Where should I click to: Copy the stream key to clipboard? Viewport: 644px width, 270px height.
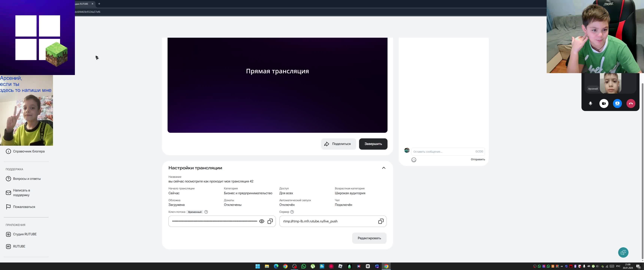pos(270,221)
